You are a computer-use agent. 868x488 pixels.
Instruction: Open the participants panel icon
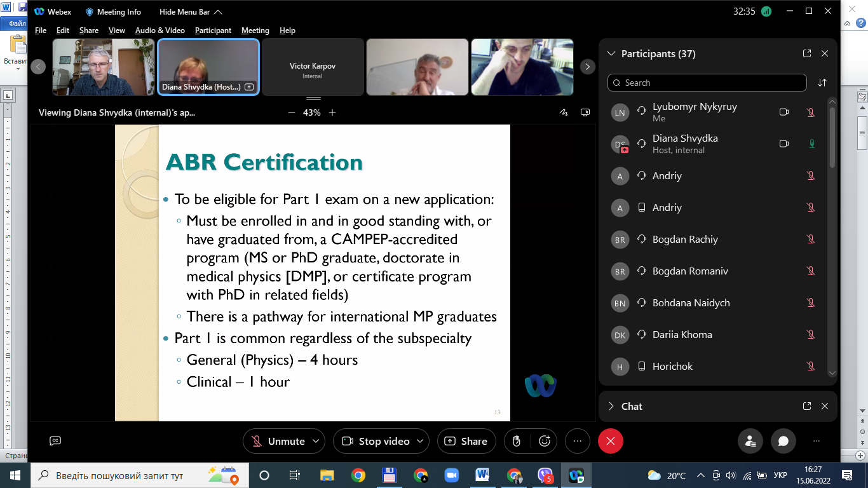click(x=750, y=441)
